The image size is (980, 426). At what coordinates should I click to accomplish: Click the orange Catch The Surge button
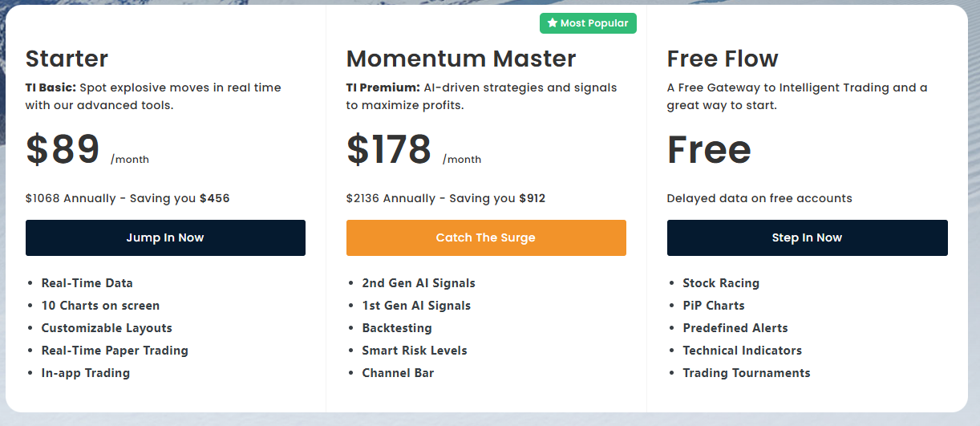coord(486,237)
